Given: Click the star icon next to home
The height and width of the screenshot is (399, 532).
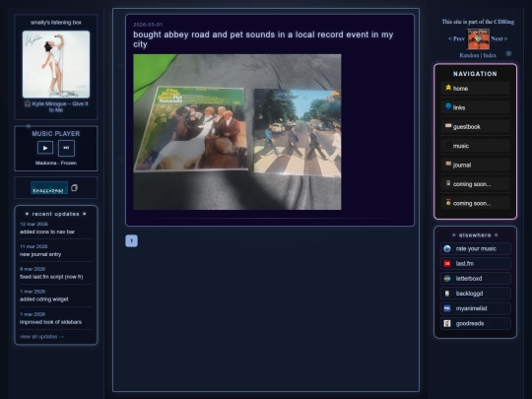Looking at the screenshot, I should click(448, 88).
